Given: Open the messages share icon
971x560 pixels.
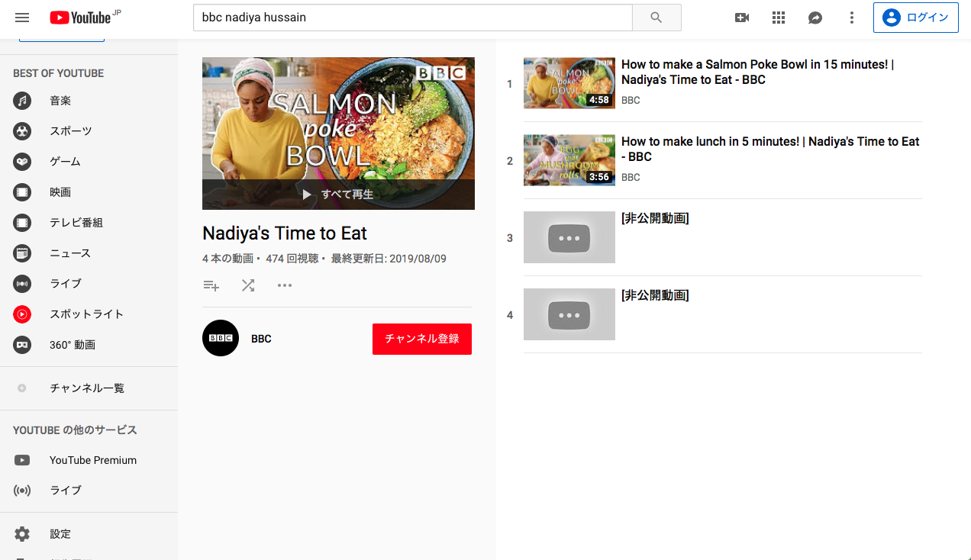Looking at the screenshot, I should click(815, 18).
